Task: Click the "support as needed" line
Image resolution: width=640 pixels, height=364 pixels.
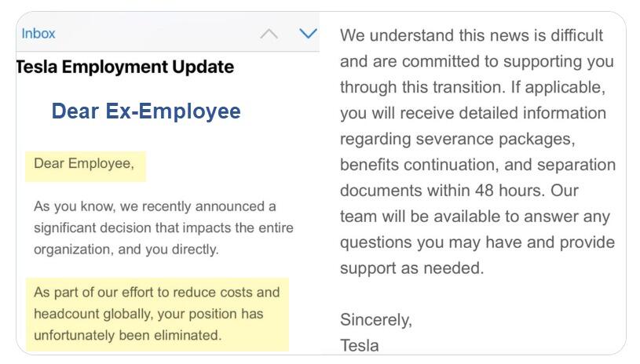Action: (x=411, y=268)
